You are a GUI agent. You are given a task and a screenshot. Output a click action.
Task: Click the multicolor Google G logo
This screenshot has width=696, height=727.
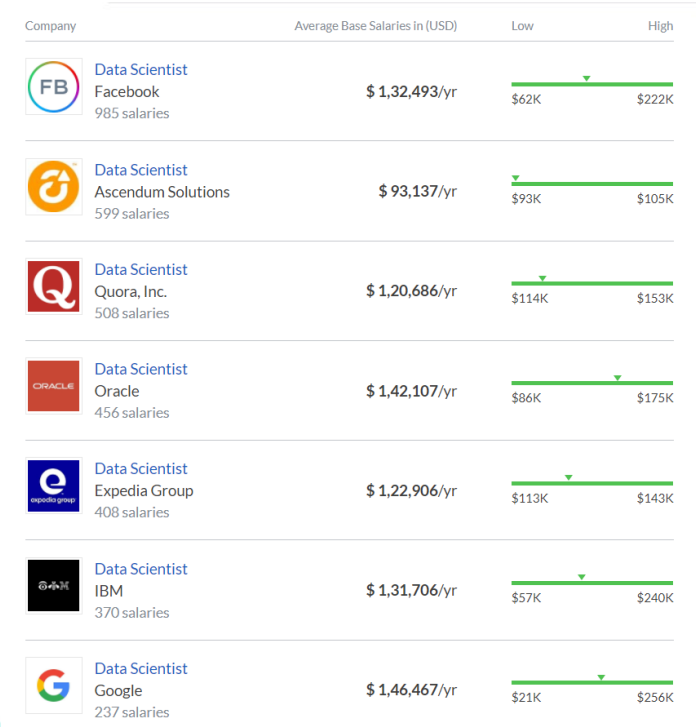54,686
